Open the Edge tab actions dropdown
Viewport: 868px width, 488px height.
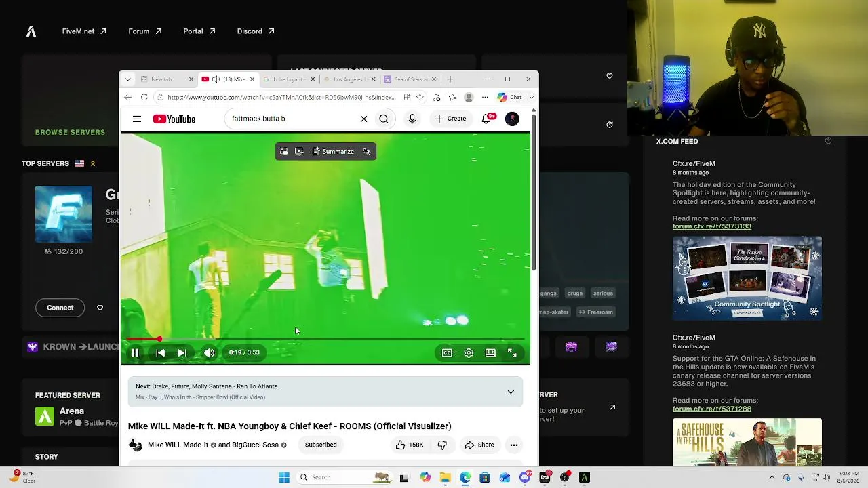(x=127, y=79)
